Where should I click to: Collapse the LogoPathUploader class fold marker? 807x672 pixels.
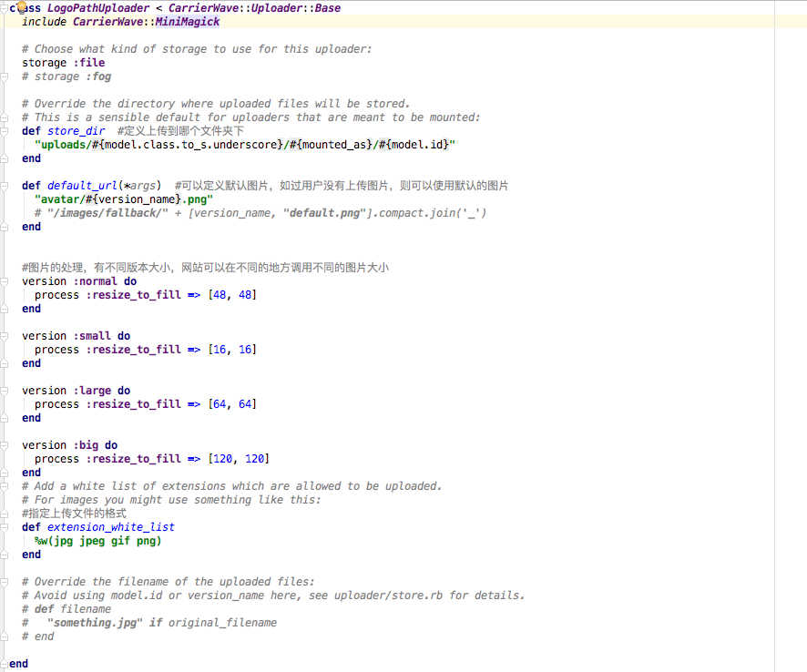point(5,8)
